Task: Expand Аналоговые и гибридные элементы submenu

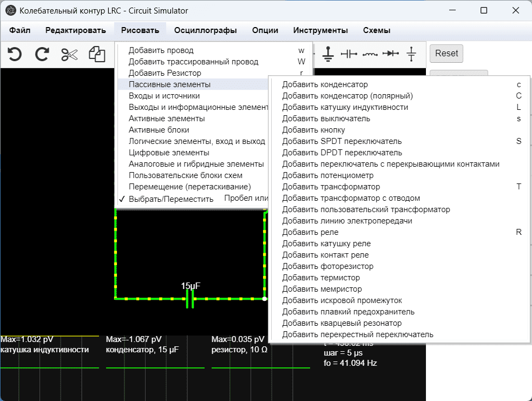Action: coord(193,164)
